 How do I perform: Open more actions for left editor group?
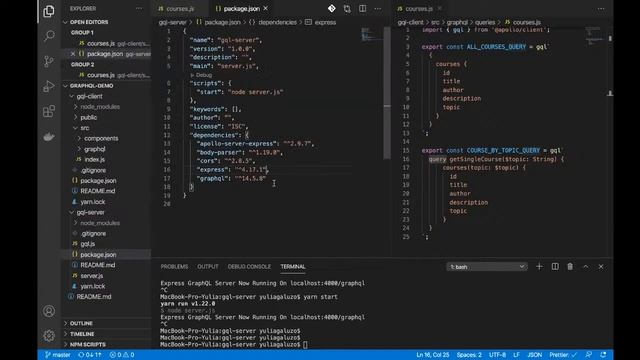tap(378, 9)
